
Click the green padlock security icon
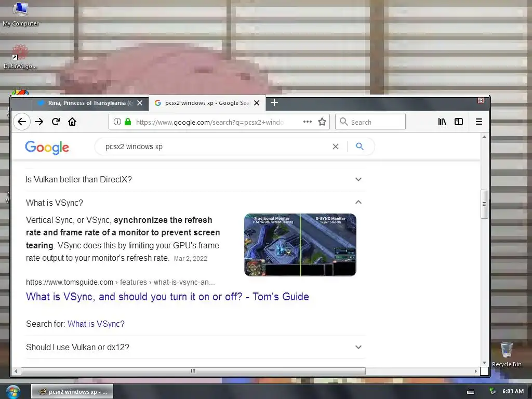point(128,122)
